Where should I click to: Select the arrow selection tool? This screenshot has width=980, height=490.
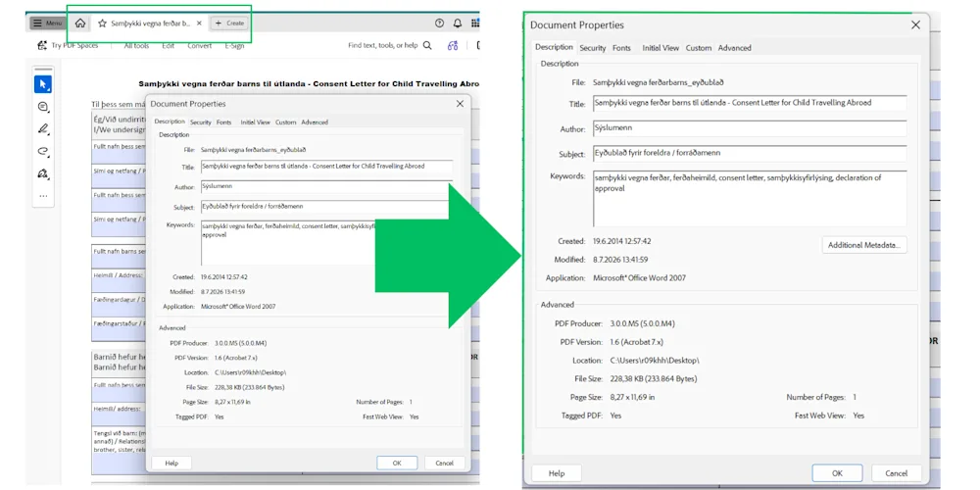pyautogui.click(x=43, y=84)
